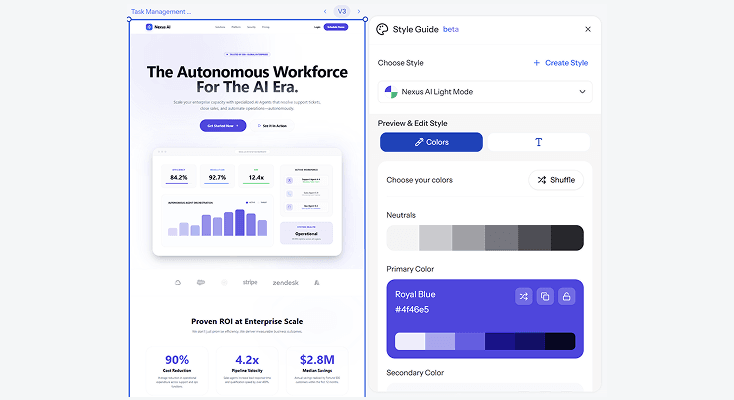
Task: Select lightest primary blue shade swatch
Action: click(x=410, y=341)
